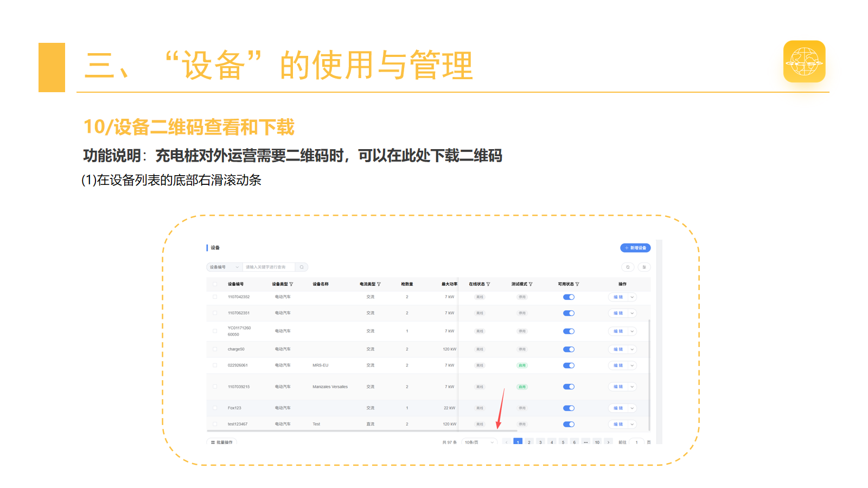Expand action chevron for 1107042352
The height and width of the screenshot is (488, 868).
coord(632,297)
